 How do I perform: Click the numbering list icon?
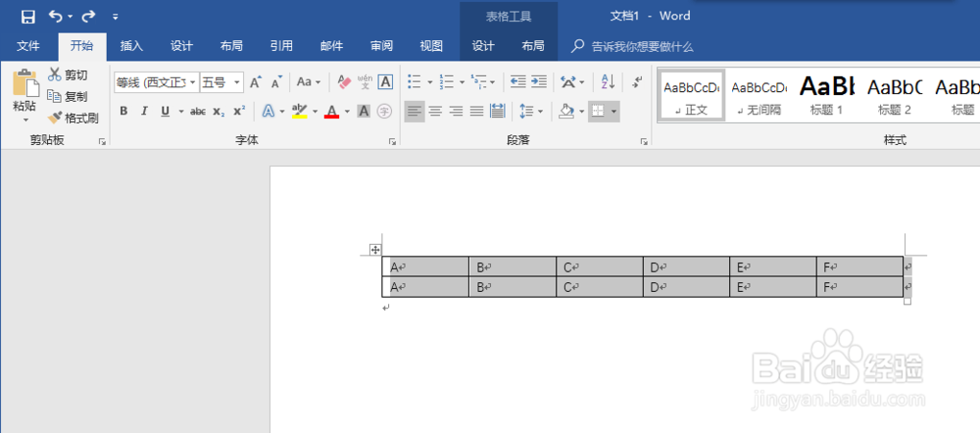pos(447,82)
